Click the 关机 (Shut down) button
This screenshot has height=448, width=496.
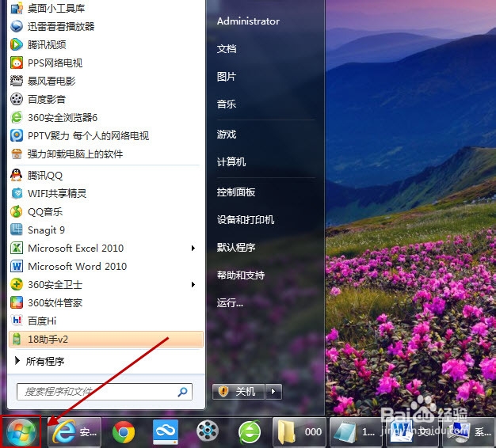(x=238, y=392)
